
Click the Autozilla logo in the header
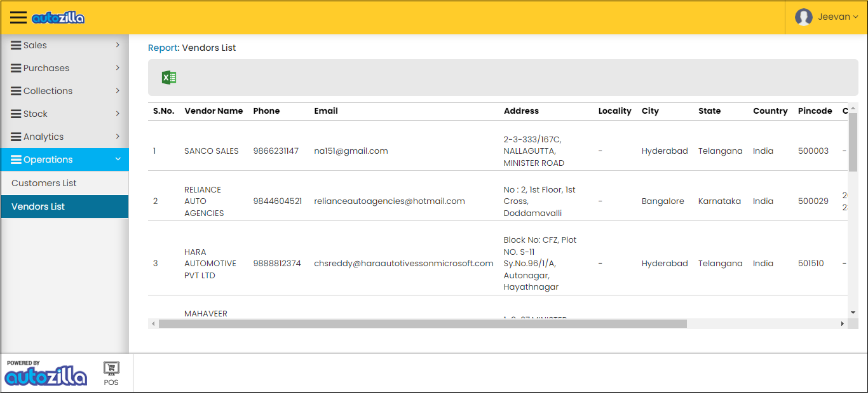(58, 18)
